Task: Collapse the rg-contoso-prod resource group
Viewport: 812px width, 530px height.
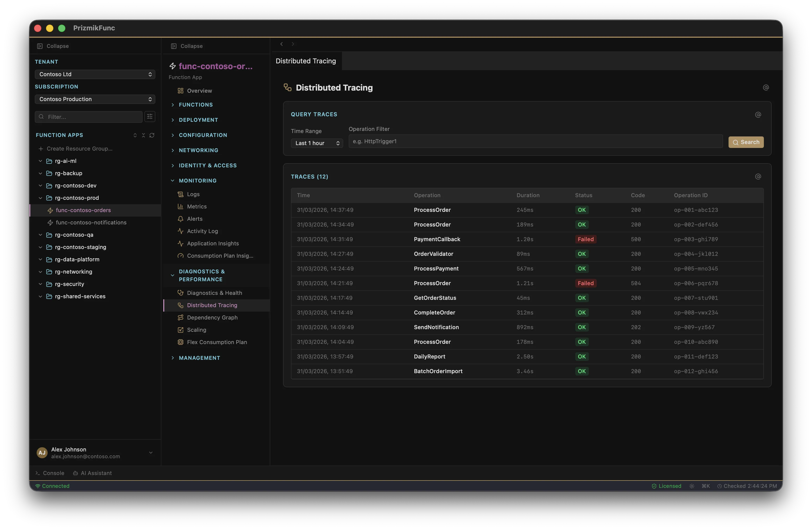Action: point(40,198)
